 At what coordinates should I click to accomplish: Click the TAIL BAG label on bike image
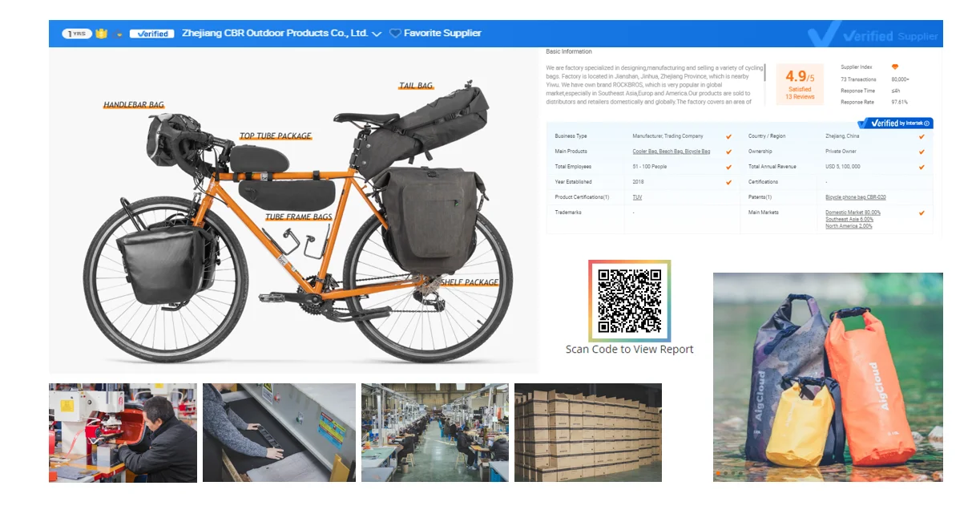(x=416, y=86)
